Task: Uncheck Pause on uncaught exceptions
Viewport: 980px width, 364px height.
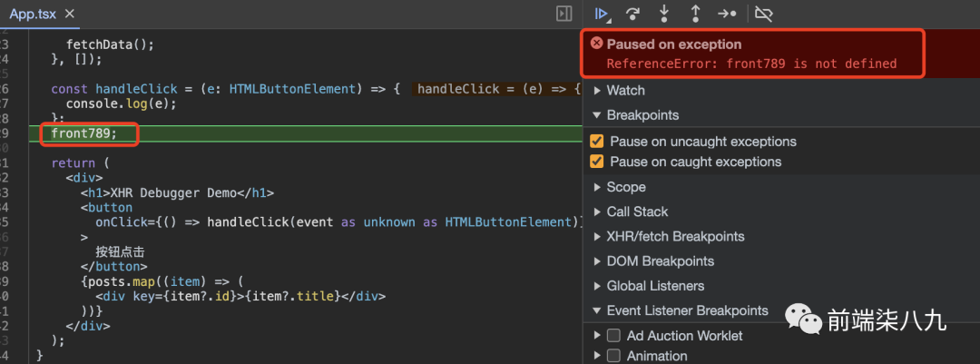Action: [x=597, y=142]
